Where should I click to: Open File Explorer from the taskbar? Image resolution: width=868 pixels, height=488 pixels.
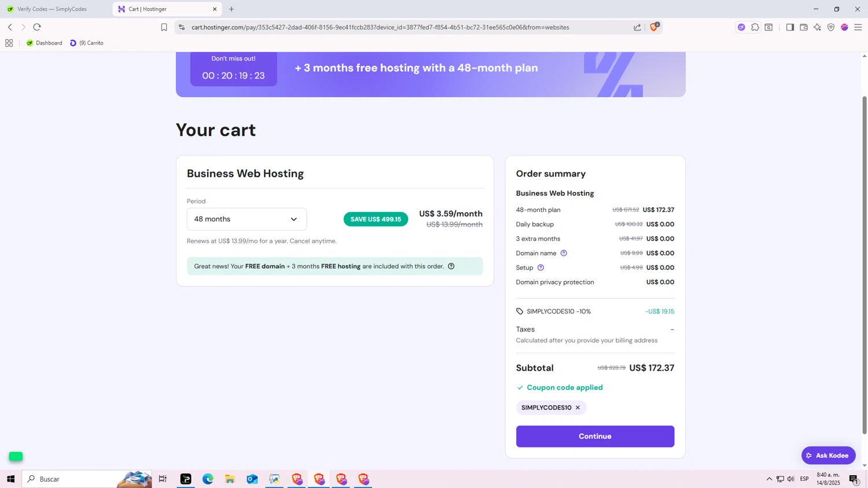point(230,479)
